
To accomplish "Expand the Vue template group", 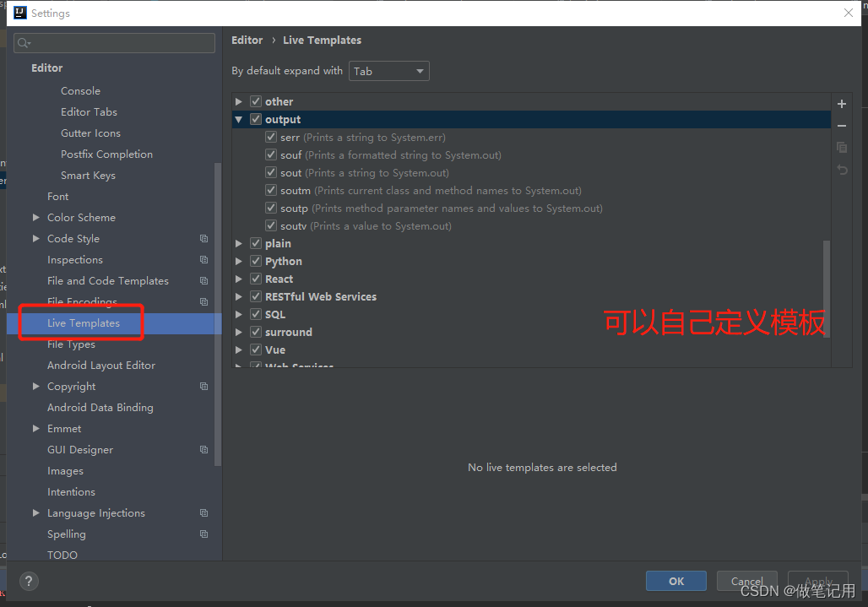I will pos(239,350).
